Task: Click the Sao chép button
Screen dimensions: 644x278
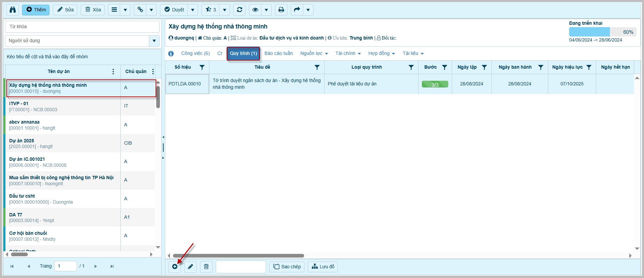Action: coord(287,267)
